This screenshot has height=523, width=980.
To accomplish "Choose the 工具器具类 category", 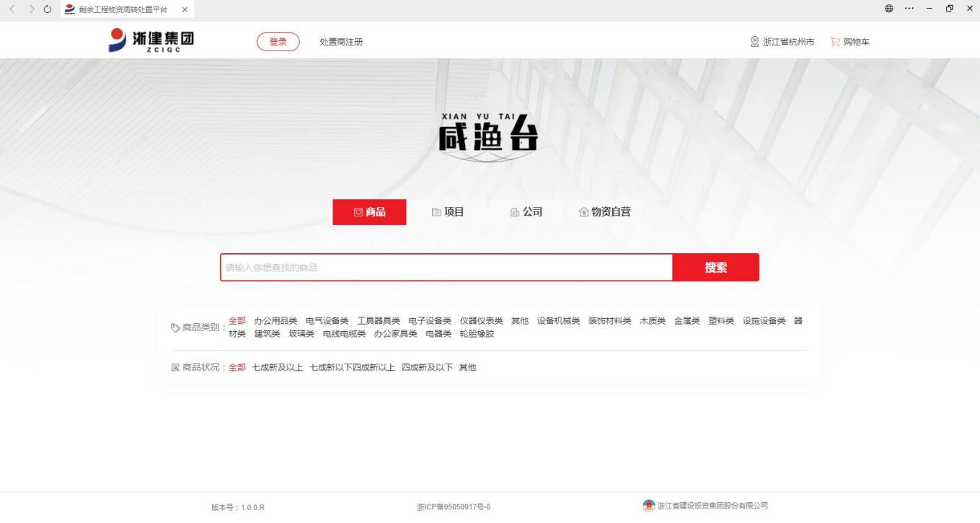I will point(379,321).
